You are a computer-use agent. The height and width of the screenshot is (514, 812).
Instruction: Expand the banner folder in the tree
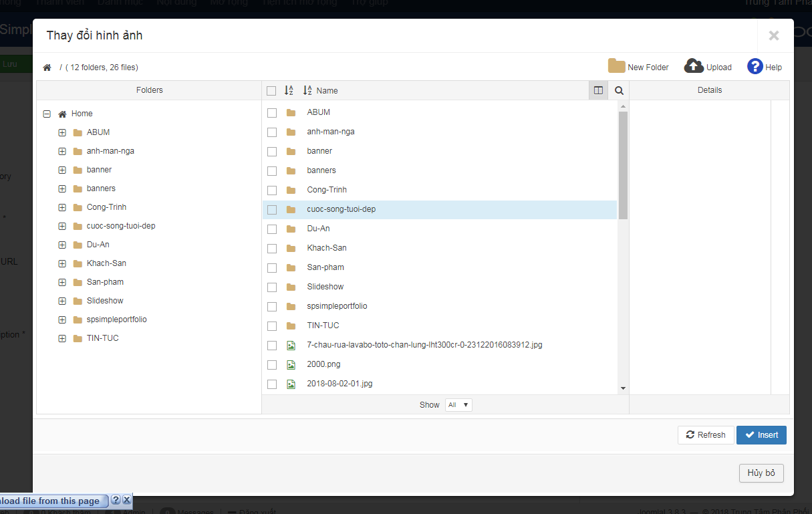[62, 170]
